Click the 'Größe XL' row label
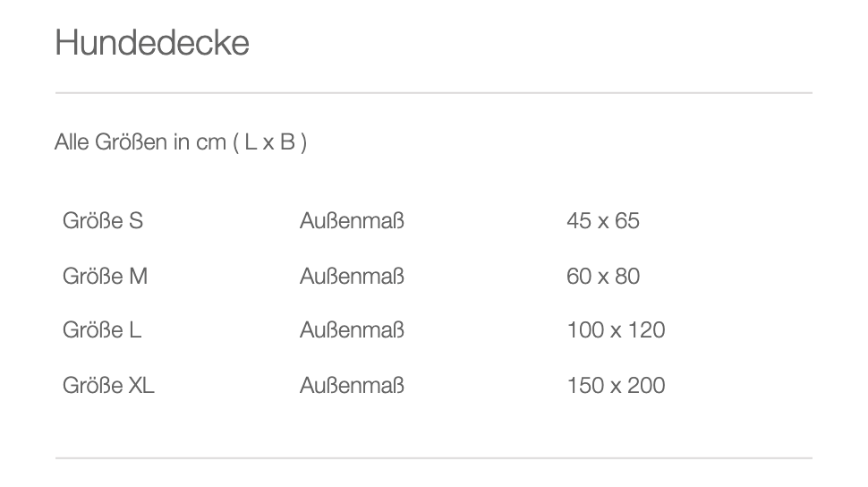This screenshot has width=868, height=487. click(108, 386)
